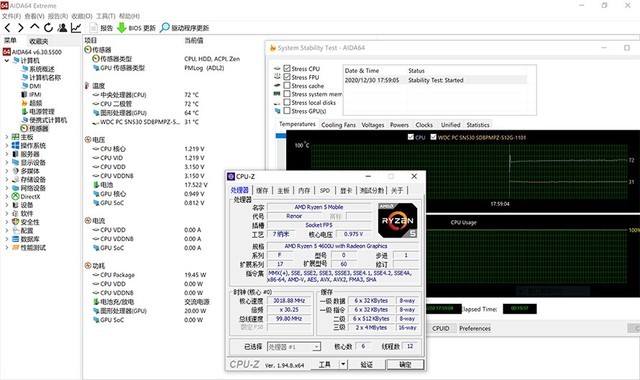Refresh the AIDA64 view
Viewport: 640px width, 380px height.
pyautogui.click(x=49, y=28)
